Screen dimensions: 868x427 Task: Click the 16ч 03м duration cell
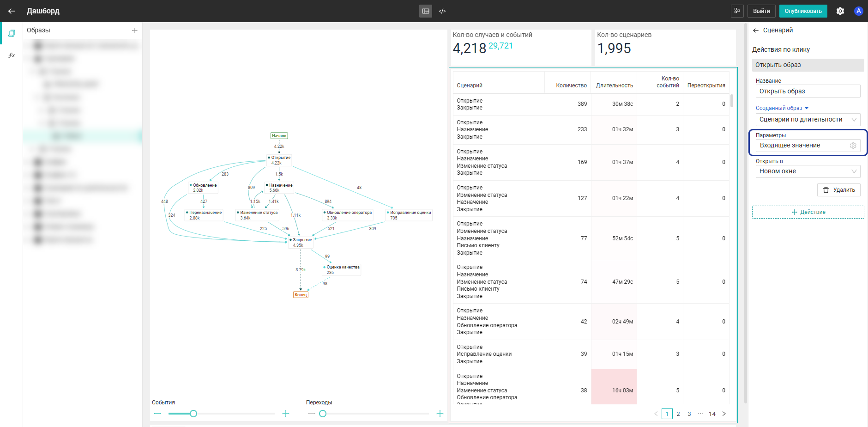(614, 387)
